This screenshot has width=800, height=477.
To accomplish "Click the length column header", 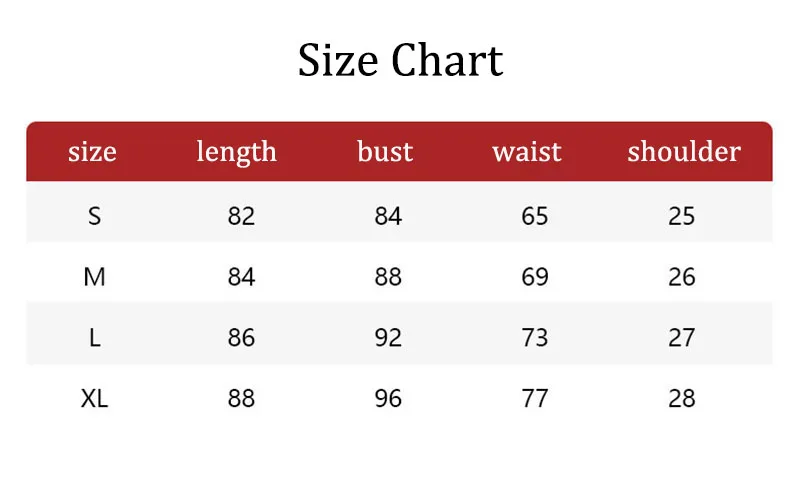I will [x=236, y=152].
